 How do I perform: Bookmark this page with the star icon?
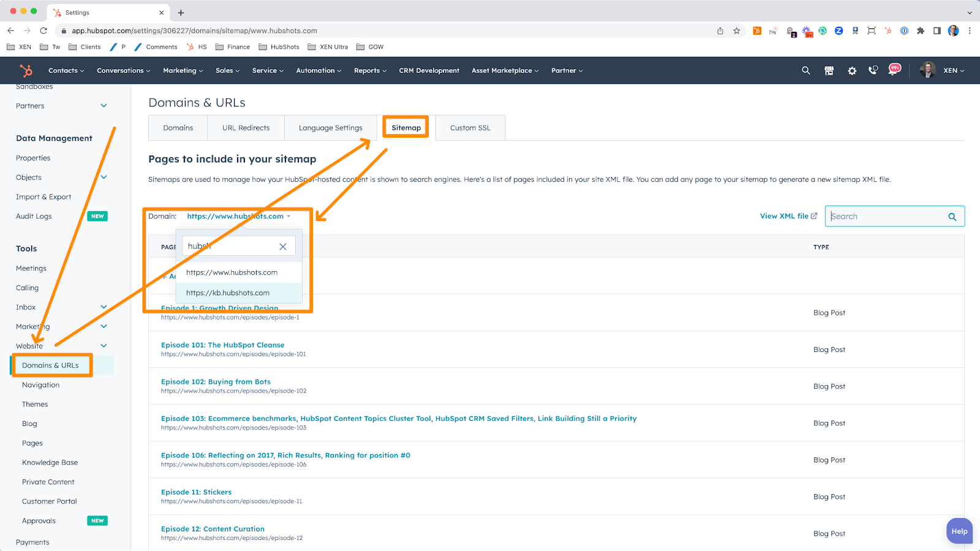click(x=737, y=31)
